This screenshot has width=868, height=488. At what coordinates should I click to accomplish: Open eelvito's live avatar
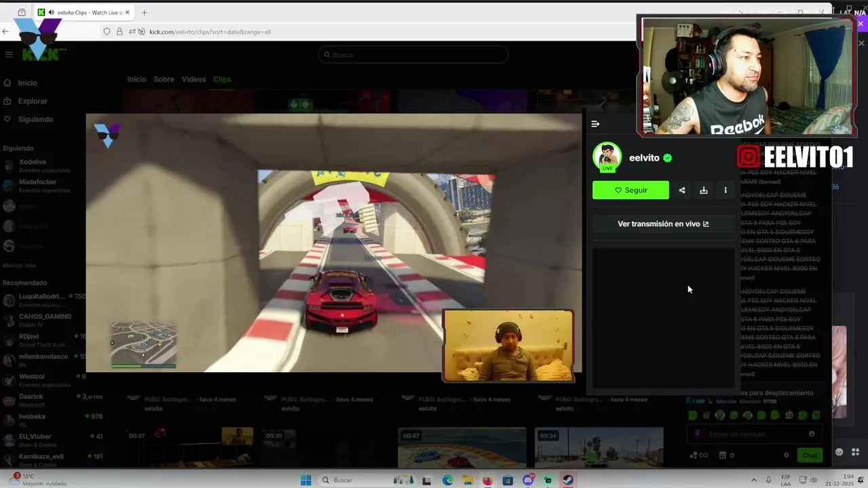point(607,157)
